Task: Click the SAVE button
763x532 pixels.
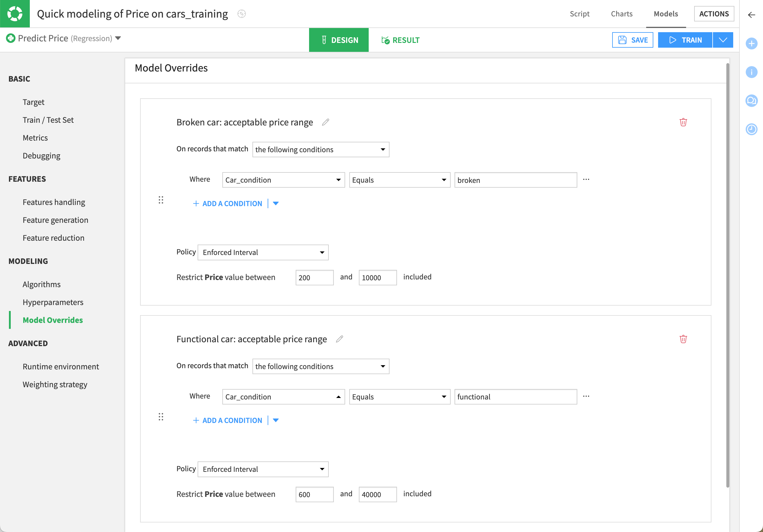Action: (x=632, y=40)
